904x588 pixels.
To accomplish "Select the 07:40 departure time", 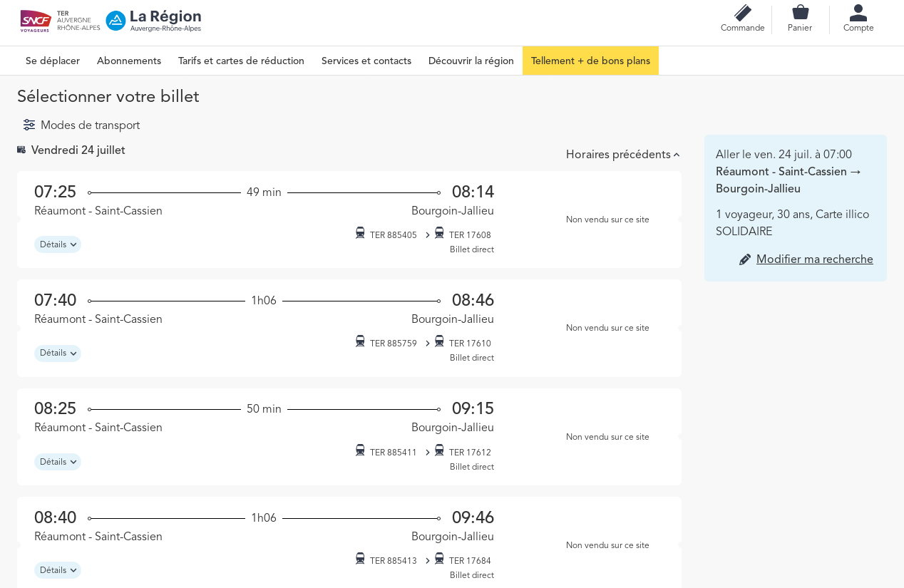I will click(x=55, y=301).
